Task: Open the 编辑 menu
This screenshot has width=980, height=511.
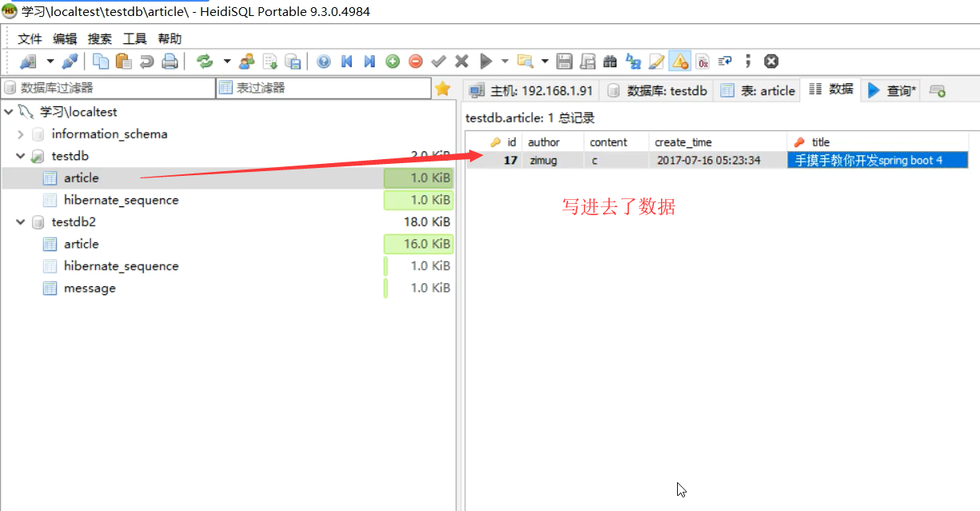Action: [x=65, y=38]
